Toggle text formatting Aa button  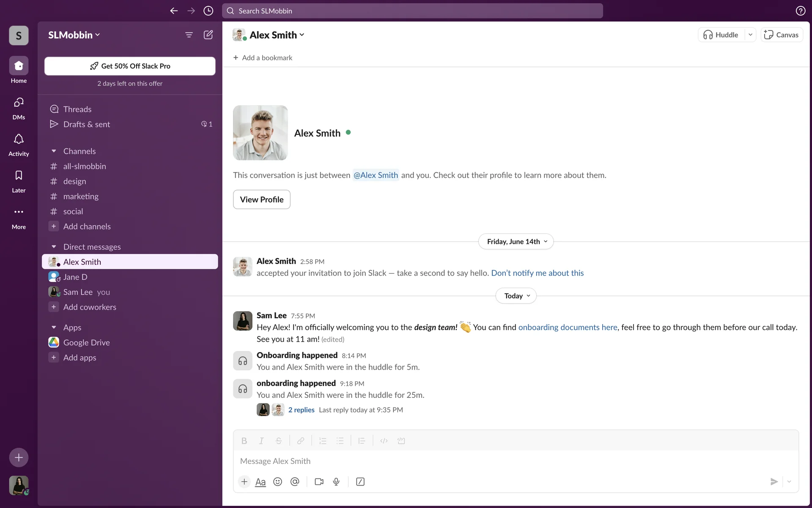click(261, 482)
